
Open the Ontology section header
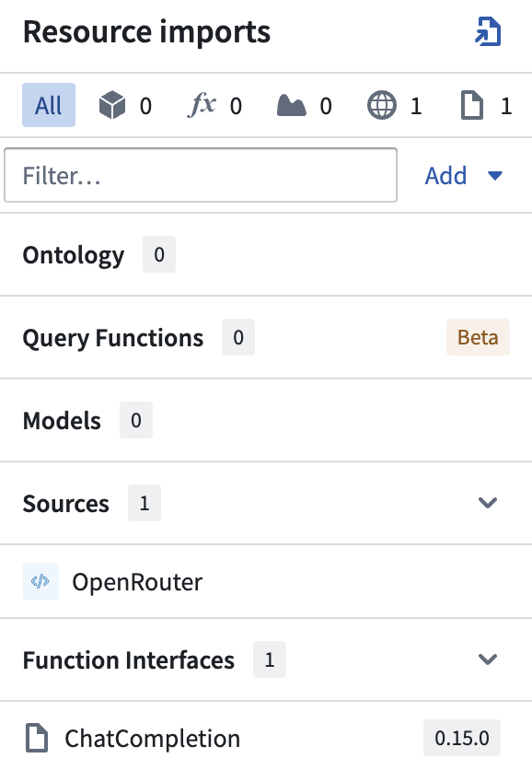(x=266, y=254)
